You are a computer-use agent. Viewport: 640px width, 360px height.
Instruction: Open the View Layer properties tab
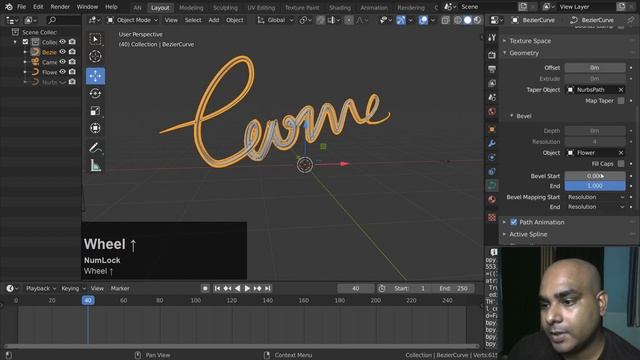click(492, 83)
